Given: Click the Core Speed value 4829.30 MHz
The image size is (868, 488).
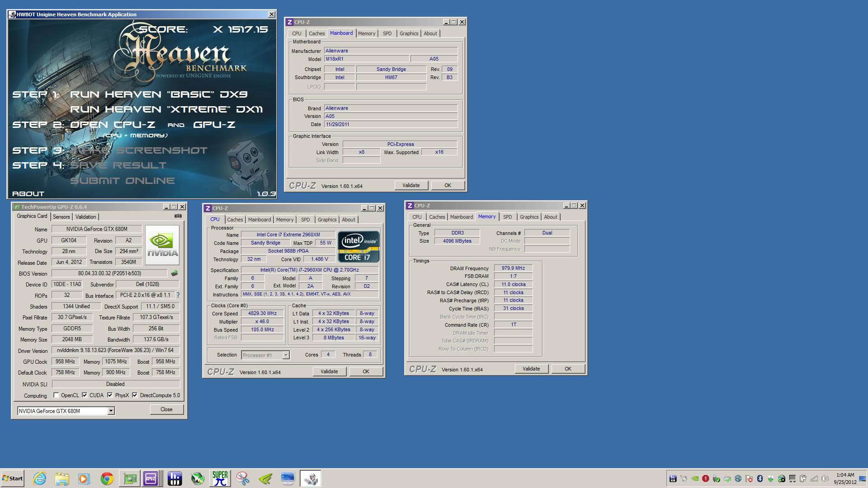Looking at the screenshot, I should [262, 313].
